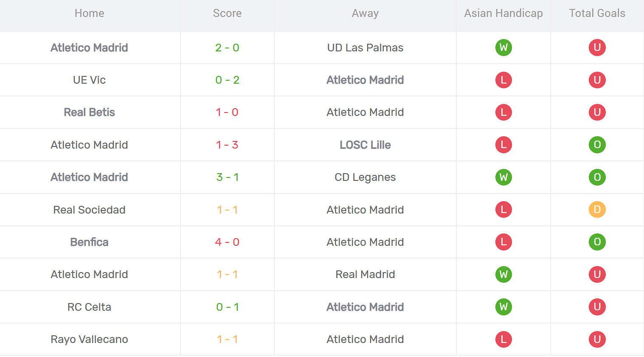Click green W handicap badge in RC Celta row
644x357 pixels.
pos(503,307)
